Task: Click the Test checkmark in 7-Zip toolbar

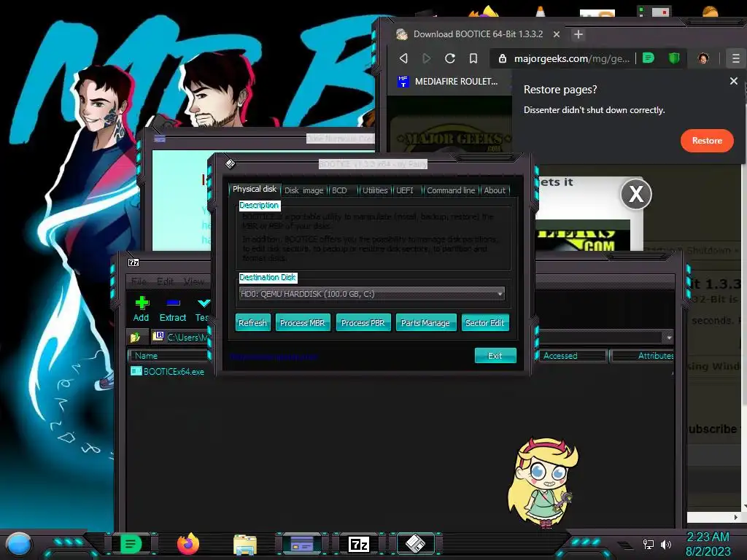Action: point(203,309)
